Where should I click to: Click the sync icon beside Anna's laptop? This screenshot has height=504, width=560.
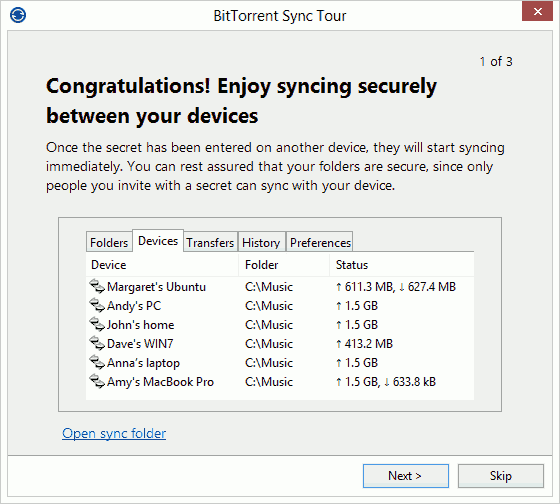click(97, 363)
